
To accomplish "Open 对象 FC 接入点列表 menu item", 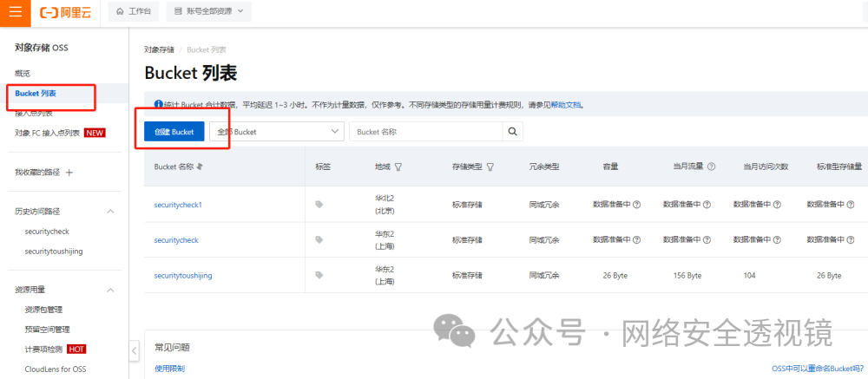I will click(48, 133).
